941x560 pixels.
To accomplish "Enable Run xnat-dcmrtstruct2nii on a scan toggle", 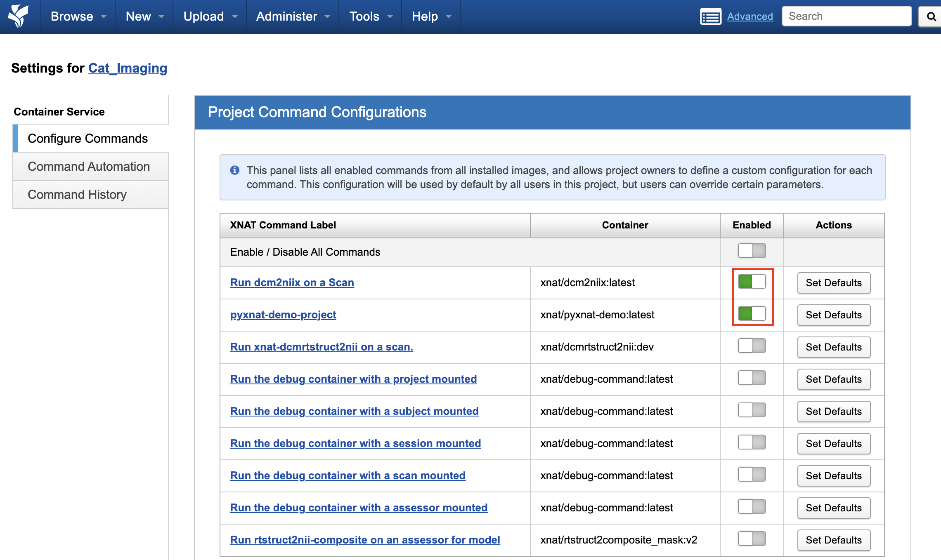I will (752, 346).
